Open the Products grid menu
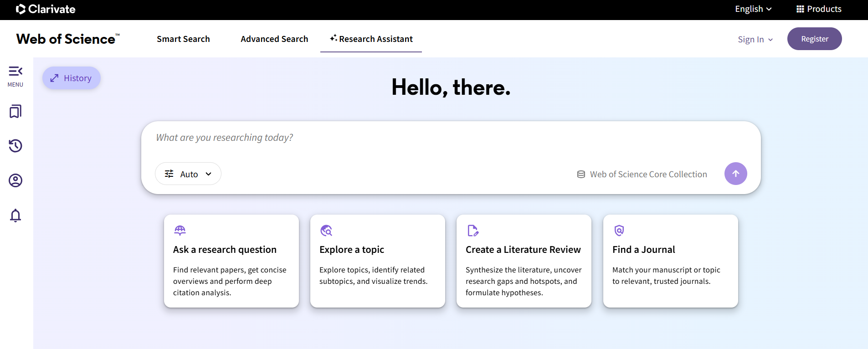The image size is (868, 349). click(x=819, y=9)
